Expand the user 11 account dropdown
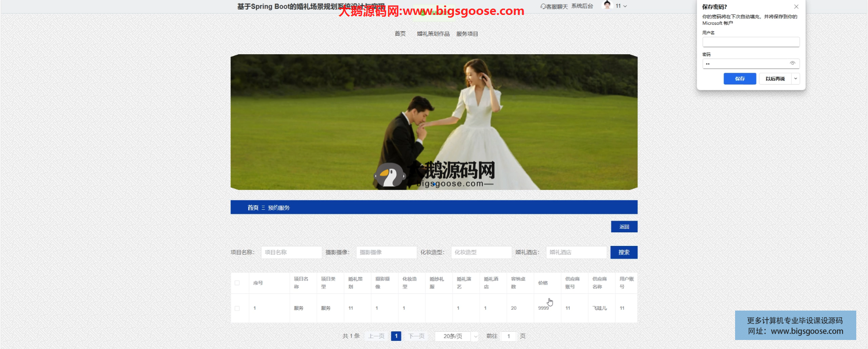The height and width of the screenshot is (349, 868). coord(625,6)
